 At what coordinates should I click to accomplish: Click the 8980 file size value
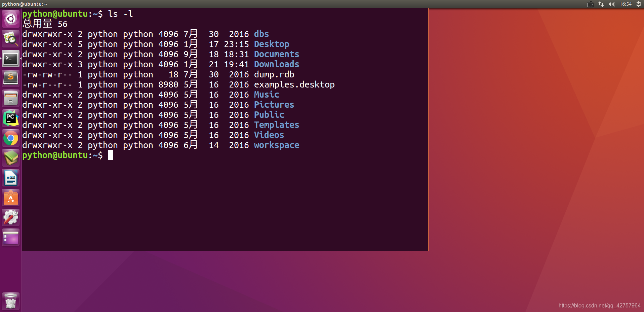click(x=168, y=84)
